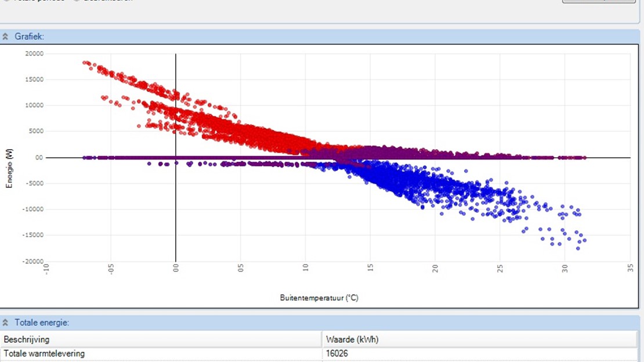Select the 16026 value cell
The image size is (644, 362).
337,353
